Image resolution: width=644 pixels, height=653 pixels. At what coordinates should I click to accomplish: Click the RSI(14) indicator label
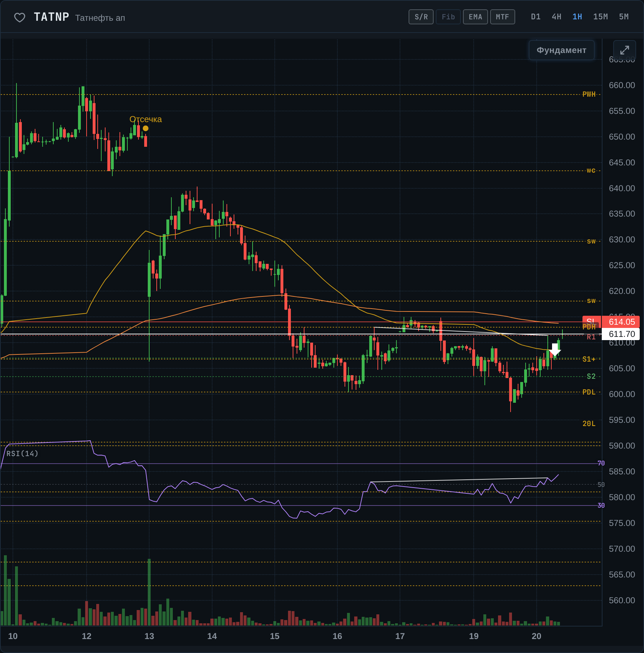tap(22, 454)
